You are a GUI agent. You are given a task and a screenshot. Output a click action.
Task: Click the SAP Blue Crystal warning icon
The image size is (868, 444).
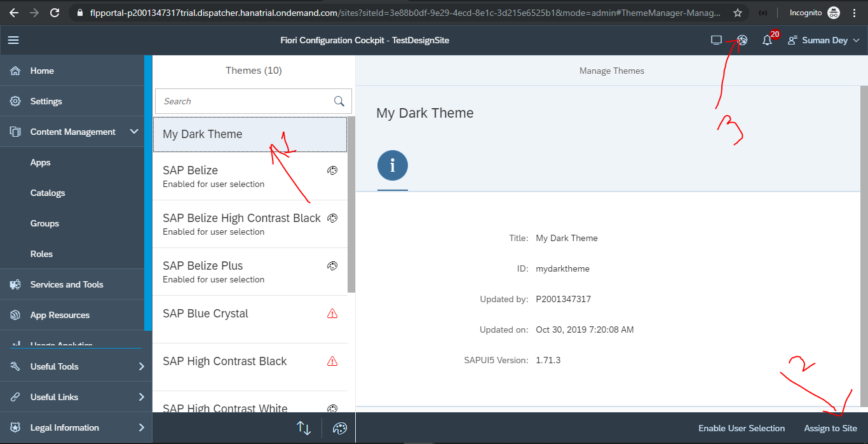point(332,314)
